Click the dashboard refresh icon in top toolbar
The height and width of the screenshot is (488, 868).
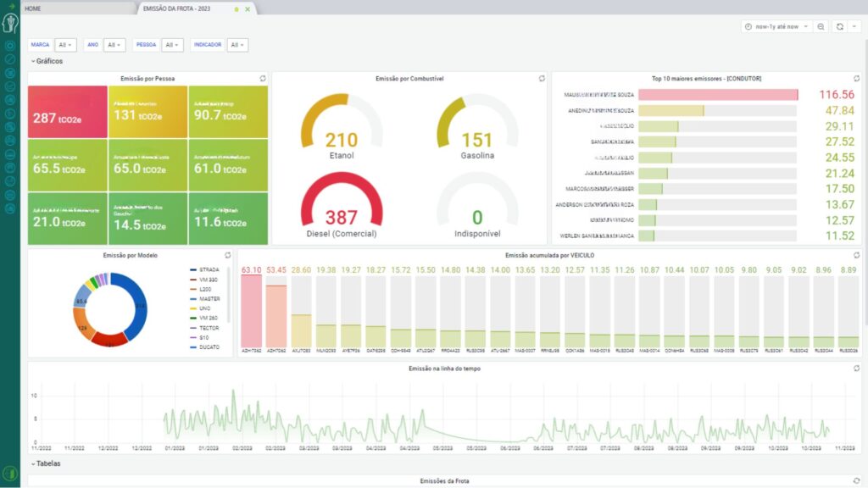click(x=839, y=27)
